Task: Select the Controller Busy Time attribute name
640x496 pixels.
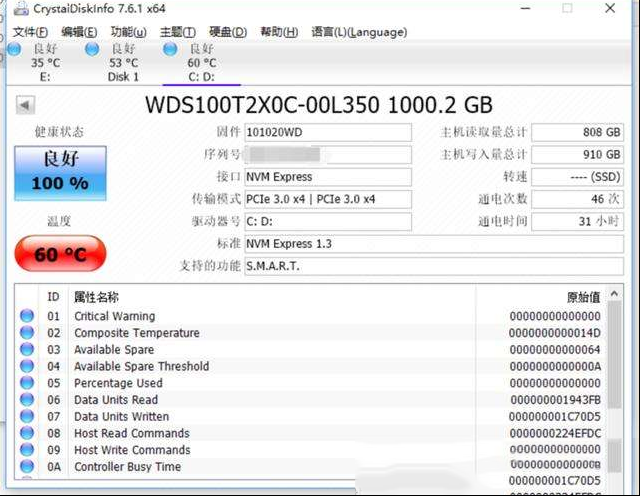Action: pyautogui.click(x=127, y=467)
